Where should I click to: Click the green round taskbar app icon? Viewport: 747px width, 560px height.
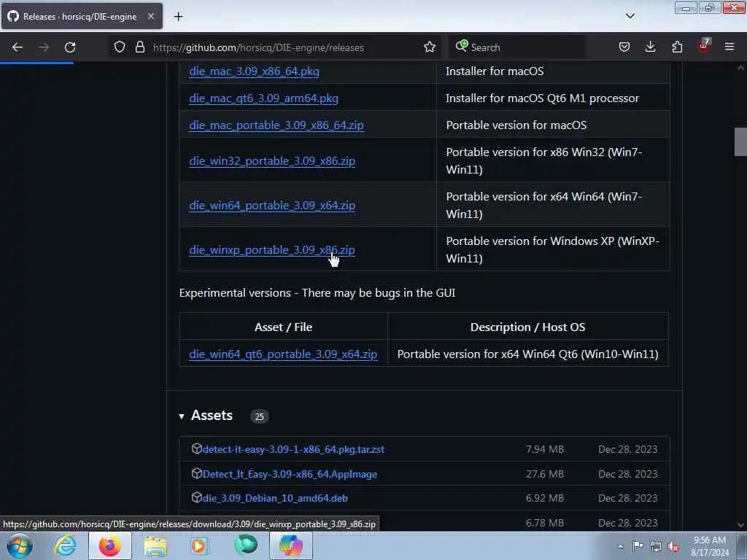click(246, 545)
